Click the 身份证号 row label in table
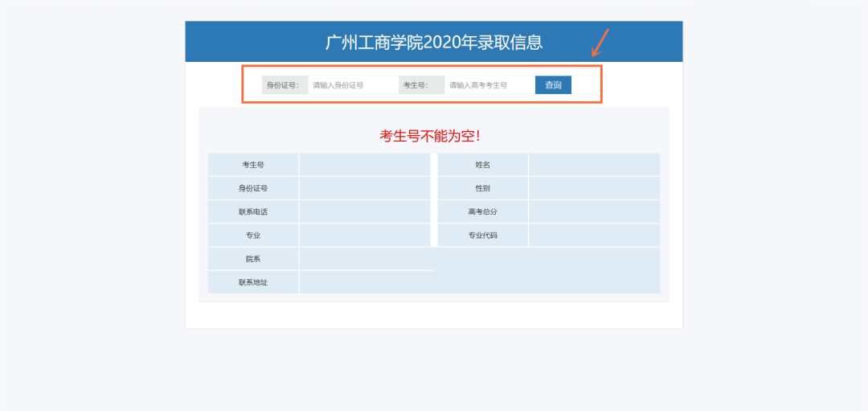The image size is (868, 411). pos(253,188)
